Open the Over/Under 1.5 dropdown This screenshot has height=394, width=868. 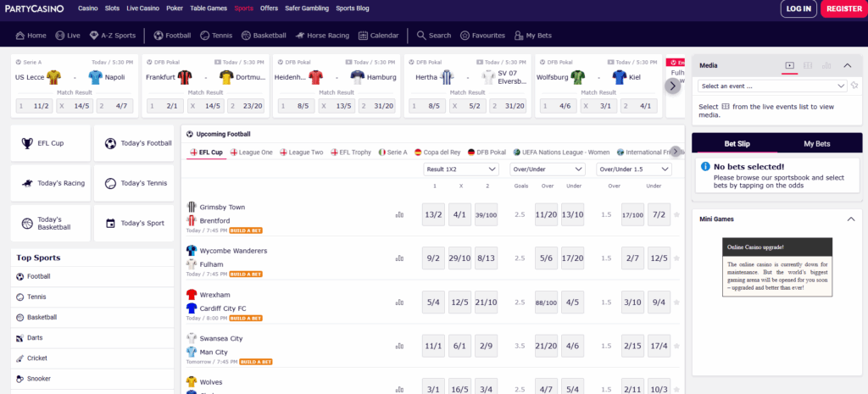634,169
